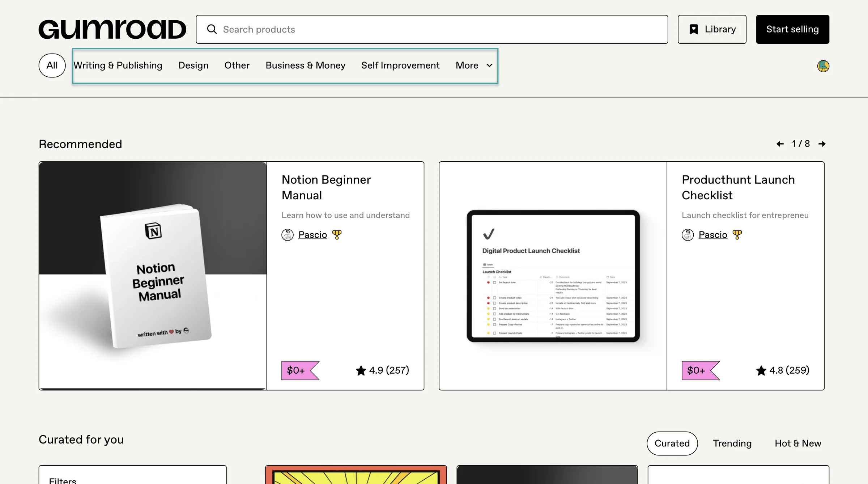Image resolution: width=868 pixels, height=484 pixels.
Task: Open the Business & Money category
Action: [x=305, y=65]
